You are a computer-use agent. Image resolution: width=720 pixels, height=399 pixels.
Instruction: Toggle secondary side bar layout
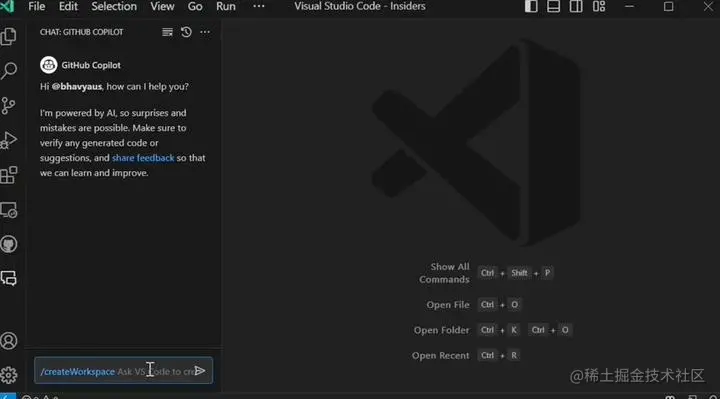[x=576, y=6]
